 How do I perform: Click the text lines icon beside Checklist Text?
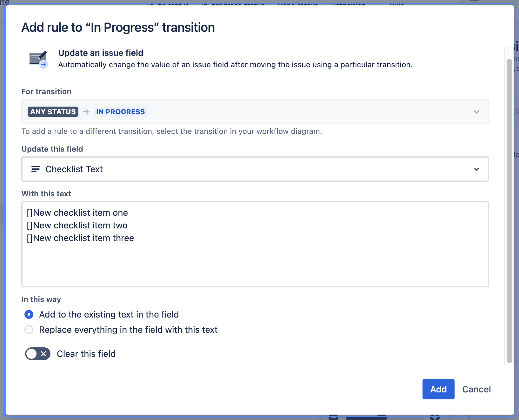(x=36, y=169)
